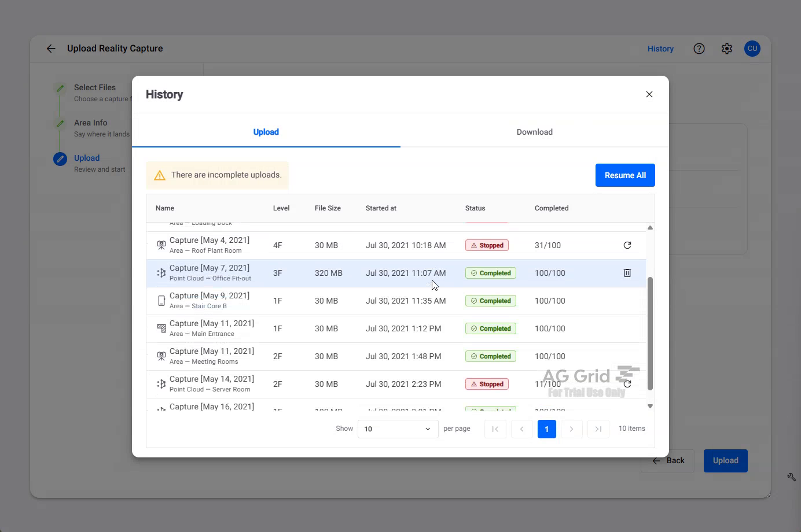Click the Meeting Rooms row type icon

[x=161, y=356]
